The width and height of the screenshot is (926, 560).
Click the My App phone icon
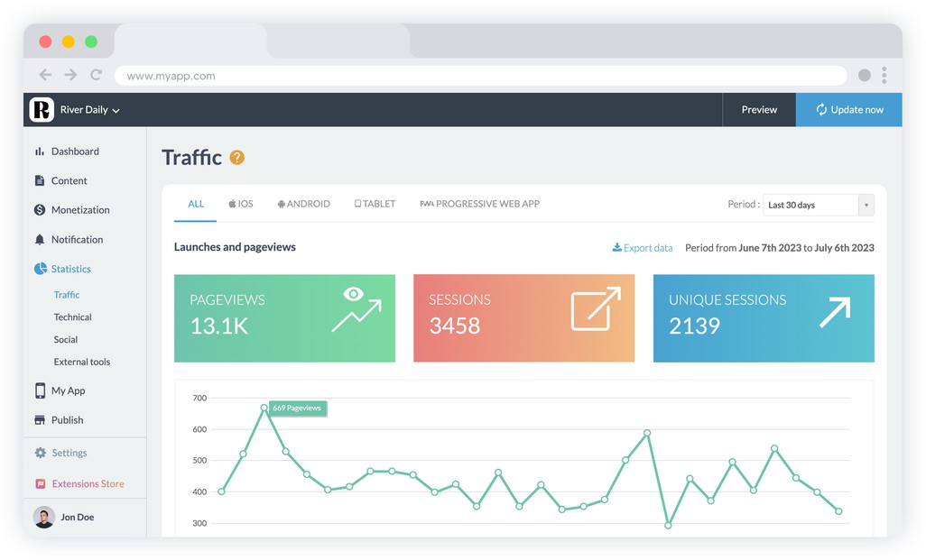point(40,390)
